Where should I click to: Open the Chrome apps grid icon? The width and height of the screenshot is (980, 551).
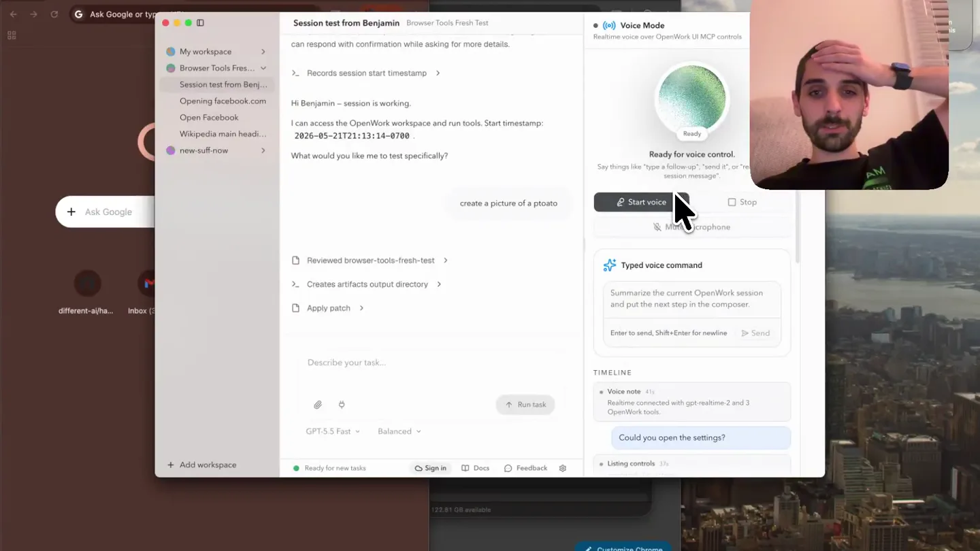pos(12,35)
